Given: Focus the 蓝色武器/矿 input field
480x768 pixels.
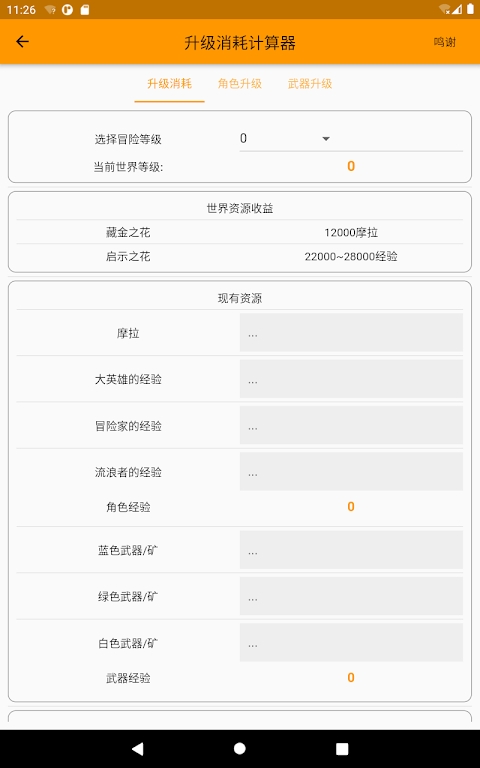Looking at the screenshot, I should [351, 550].
